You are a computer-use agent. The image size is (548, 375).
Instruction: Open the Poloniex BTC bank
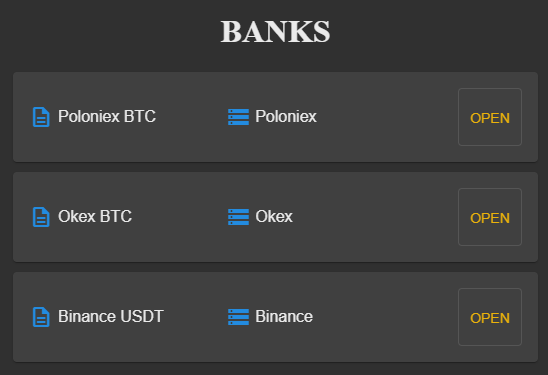point(490,117)
